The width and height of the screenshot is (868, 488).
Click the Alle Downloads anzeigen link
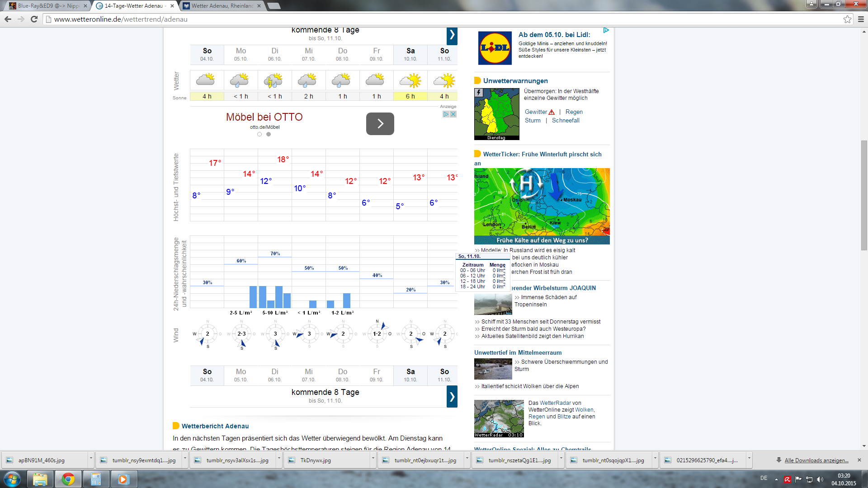tap(816, 460)
